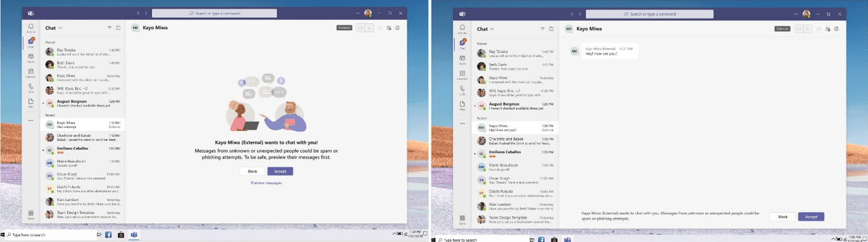This screenshot has width=868, height=242.
Task: Click add people icon in right window header
Action: 829,29
